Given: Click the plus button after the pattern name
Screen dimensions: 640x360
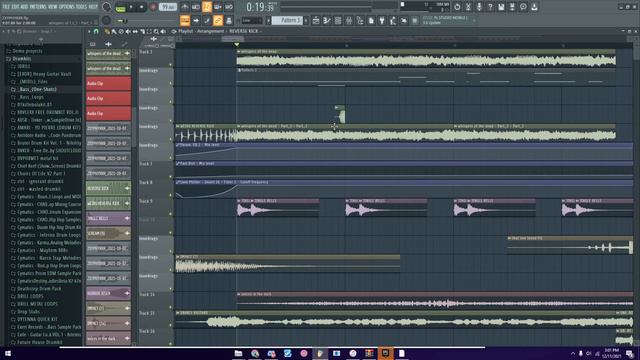Looking at the screenshot, I should tap(306, 20).
